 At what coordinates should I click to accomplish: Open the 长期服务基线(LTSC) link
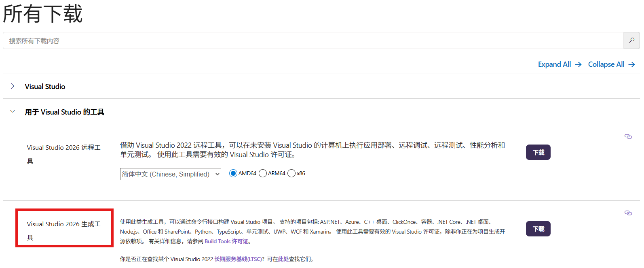(238, 259)
